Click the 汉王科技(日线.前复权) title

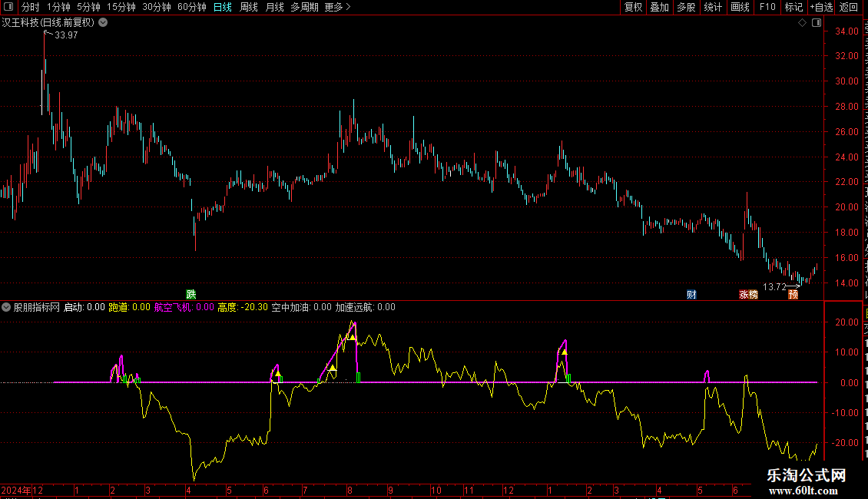coord(48,23)
